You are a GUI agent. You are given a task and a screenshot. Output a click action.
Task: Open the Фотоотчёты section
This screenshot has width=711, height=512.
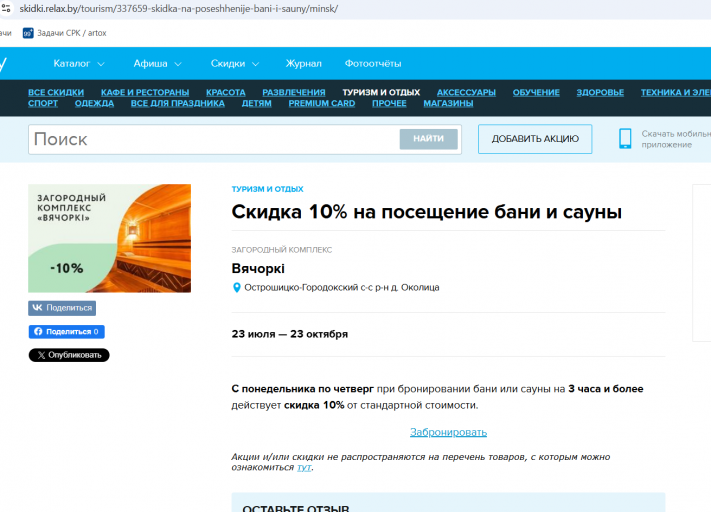(x=373, y=63)
